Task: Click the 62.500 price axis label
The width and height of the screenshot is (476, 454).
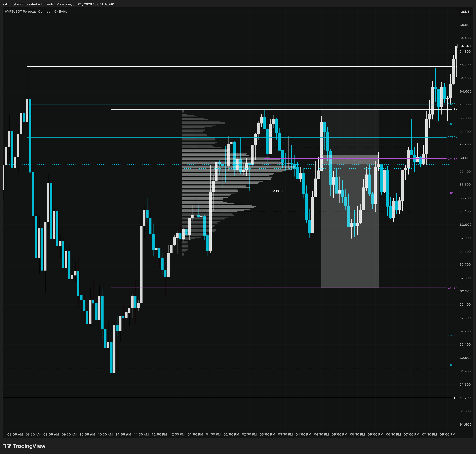Action: pos(465,291)
